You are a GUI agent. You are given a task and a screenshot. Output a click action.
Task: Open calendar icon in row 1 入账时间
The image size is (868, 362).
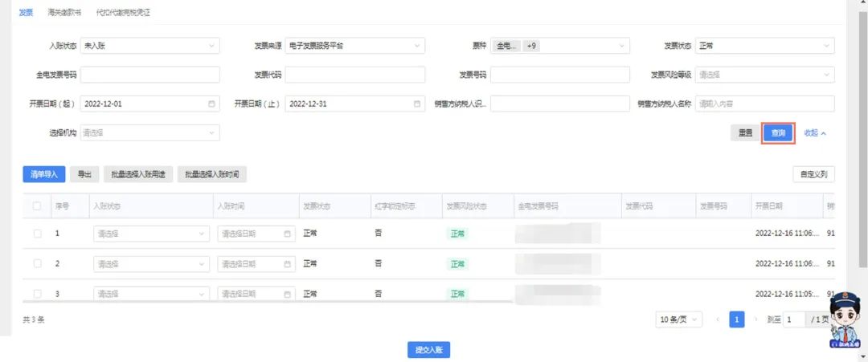(287, 234)
